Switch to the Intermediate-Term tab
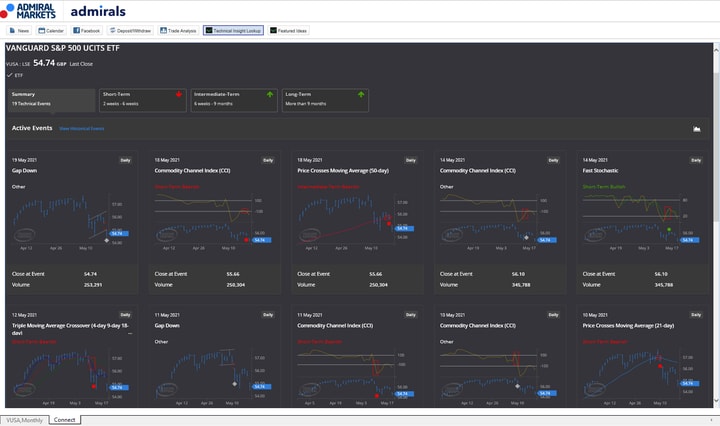 (x=234, y=100)
